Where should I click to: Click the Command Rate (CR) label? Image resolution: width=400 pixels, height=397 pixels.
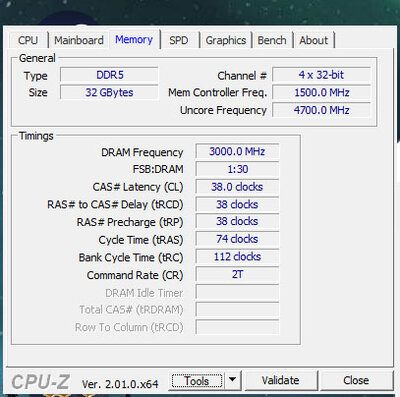coord(135,275)
